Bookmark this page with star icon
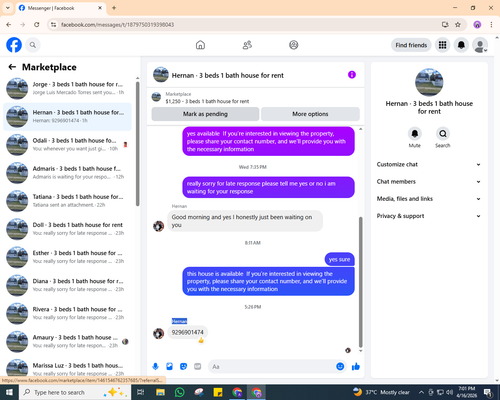 (458, 25)
